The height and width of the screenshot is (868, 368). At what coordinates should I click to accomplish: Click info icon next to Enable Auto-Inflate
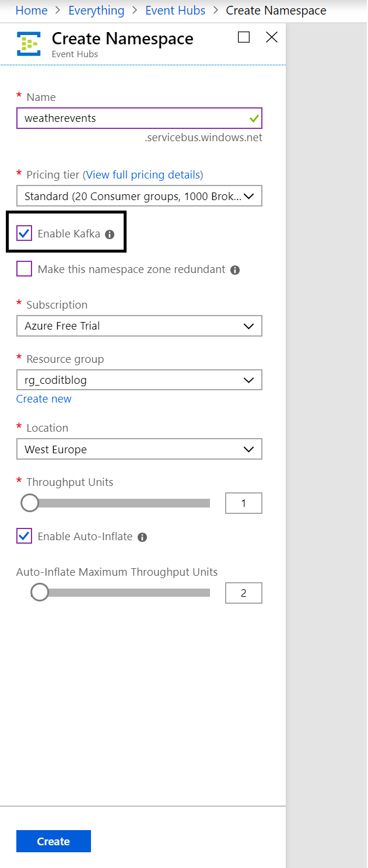tap(142, 537)
